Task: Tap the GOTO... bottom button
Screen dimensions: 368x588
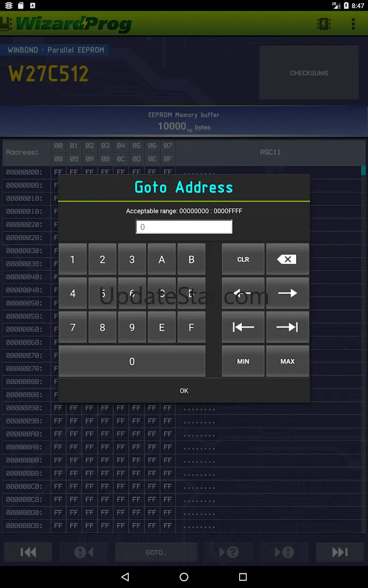Action: click(x=156, y=552)
